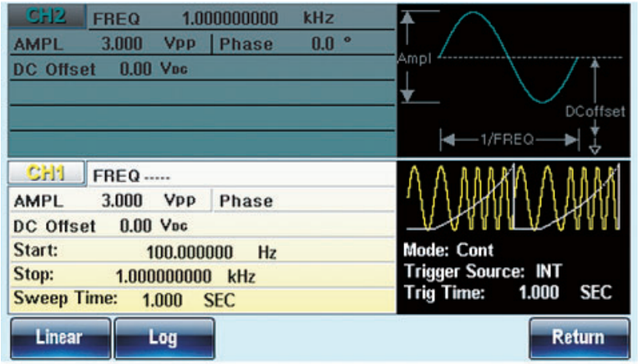
Task: Select the Log sweep softkey
Action: pyautogui.click(x=165, y=338)
